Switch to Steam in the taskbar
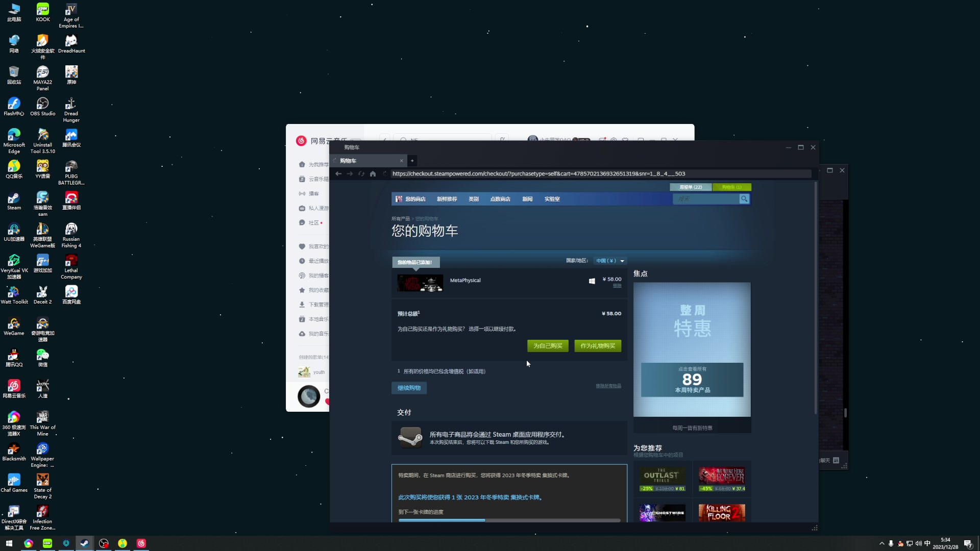This screenshot has width=980, height=551. tap(85, 543)
